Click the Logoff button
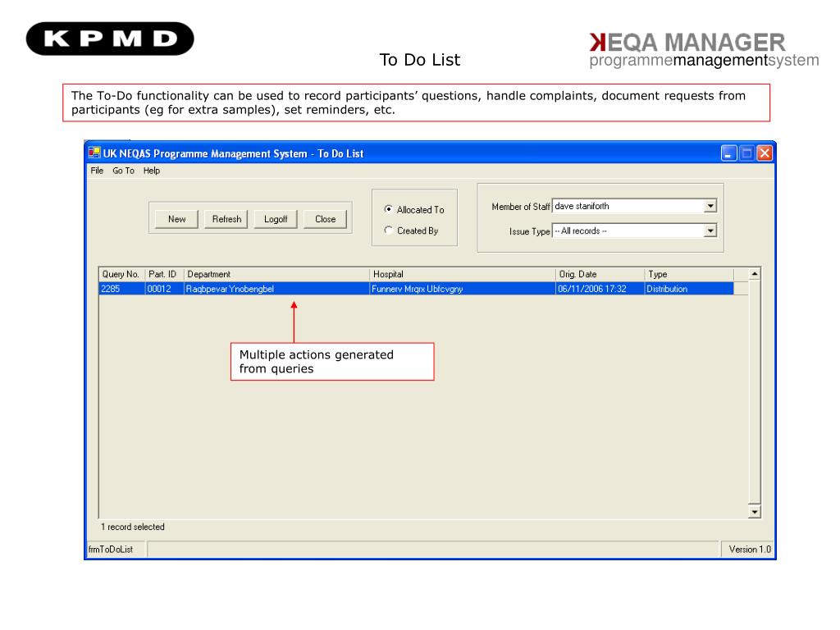840x630 pixels. point(276,219)
